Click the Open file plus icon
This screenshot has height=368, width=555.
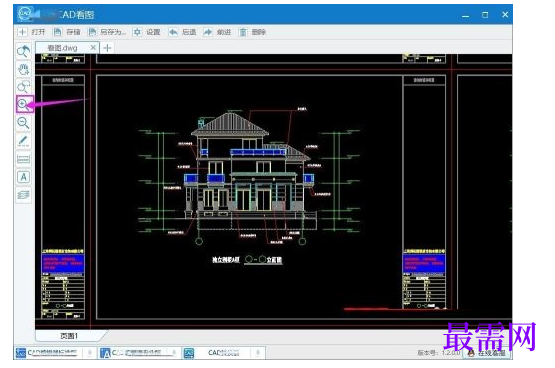click(x=22, y=32)
